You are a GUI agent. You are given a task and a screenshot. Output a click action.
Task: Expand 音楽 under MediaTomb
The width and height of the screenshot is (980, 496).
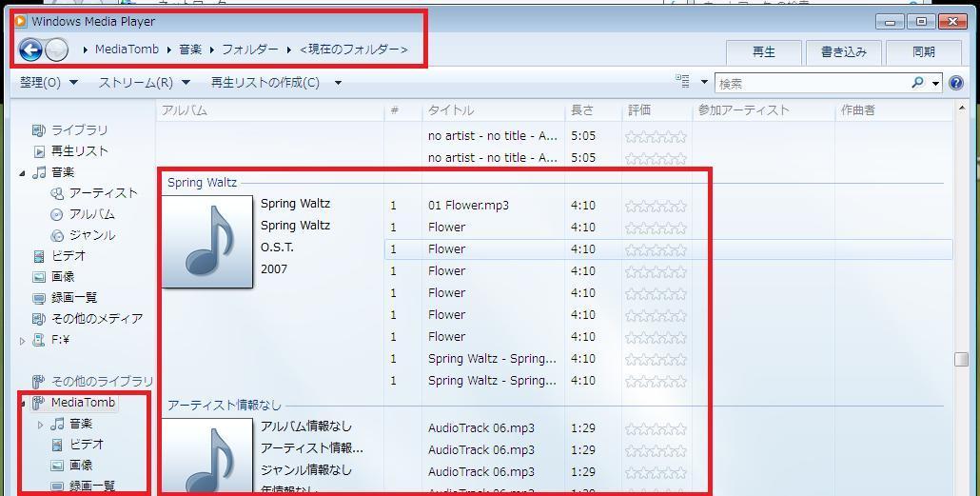pos(41,424)
